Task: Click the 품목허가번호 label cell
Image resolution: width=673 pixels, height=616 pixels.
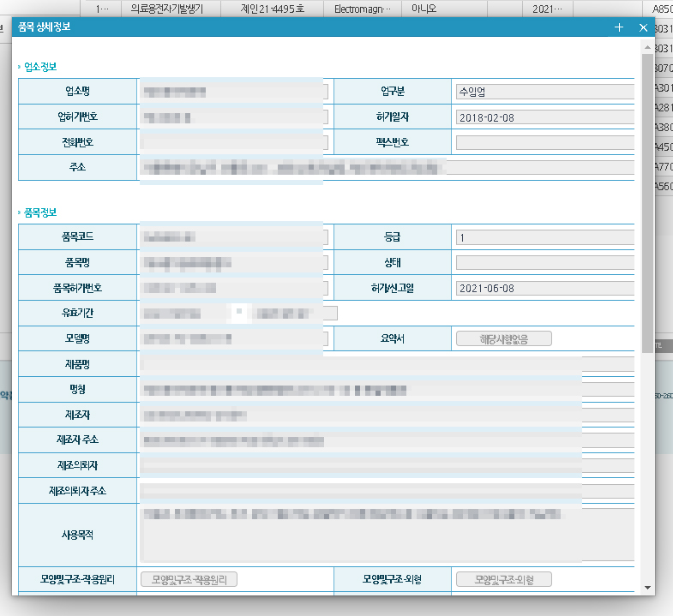Action: point(78,288)
